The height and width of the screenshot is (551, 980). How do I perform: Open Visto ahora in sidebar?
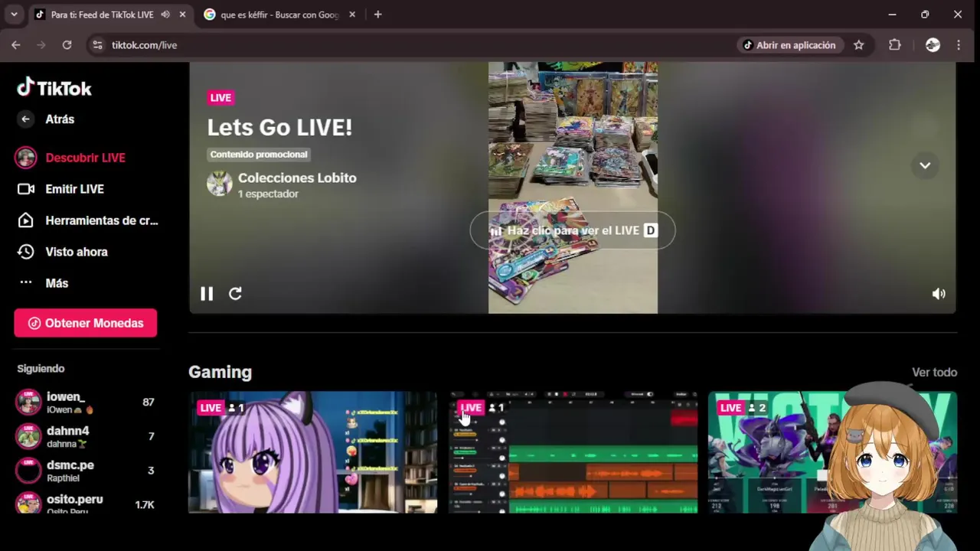pos(76,252)
